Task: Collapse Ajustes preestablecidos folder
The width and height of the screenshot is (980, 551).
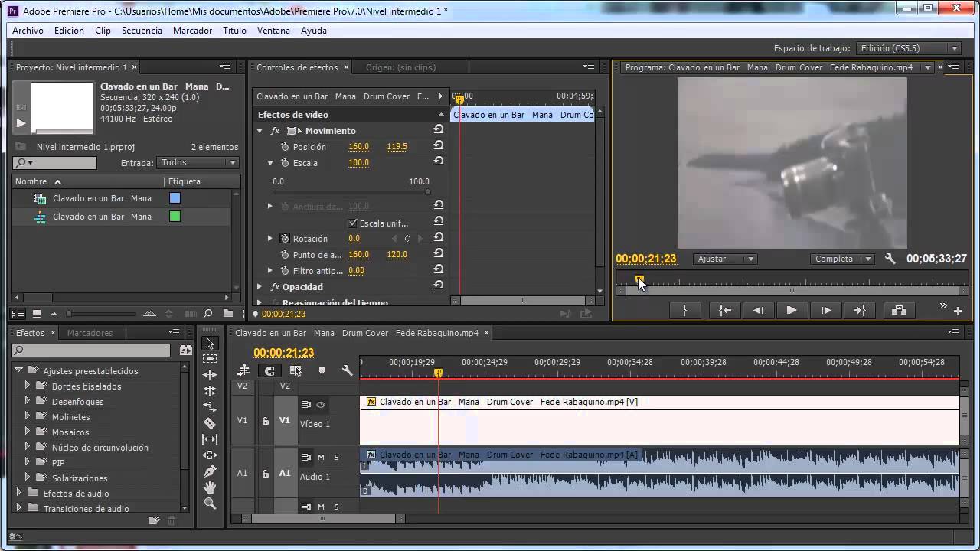Action: click(x=18, y=370)
